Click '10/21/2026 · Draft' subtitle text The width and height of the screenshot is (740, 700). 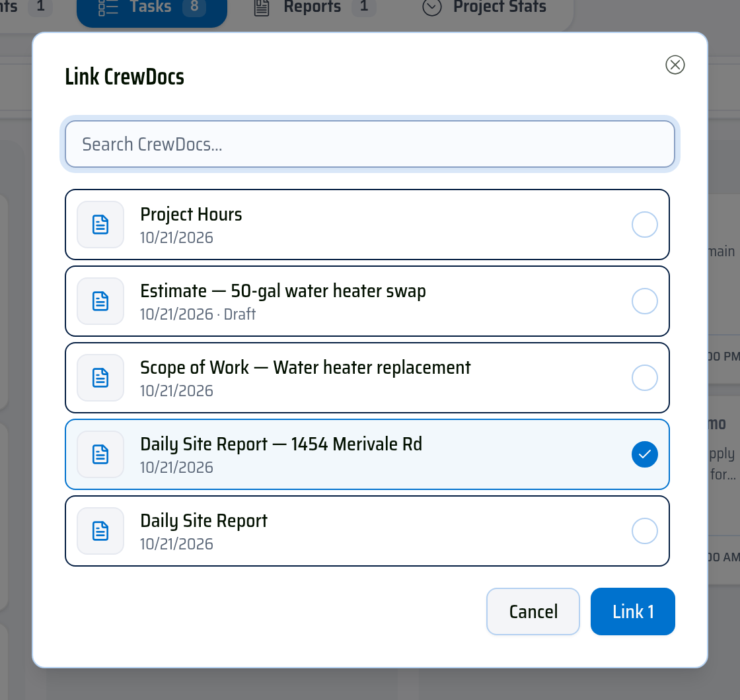coord(198,314)
